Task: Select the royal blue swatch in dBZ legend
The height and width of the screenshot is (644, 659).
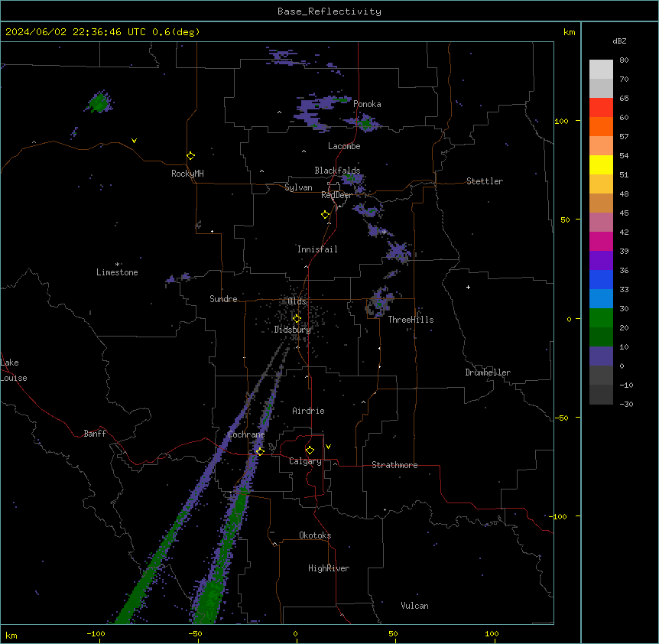Action: pyautogui.click(x=601, y=279)
